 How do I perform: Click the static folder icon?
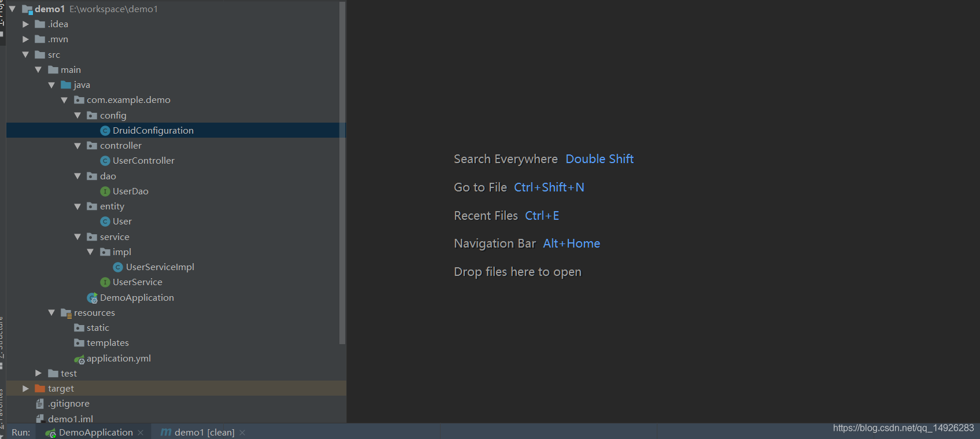79,328
